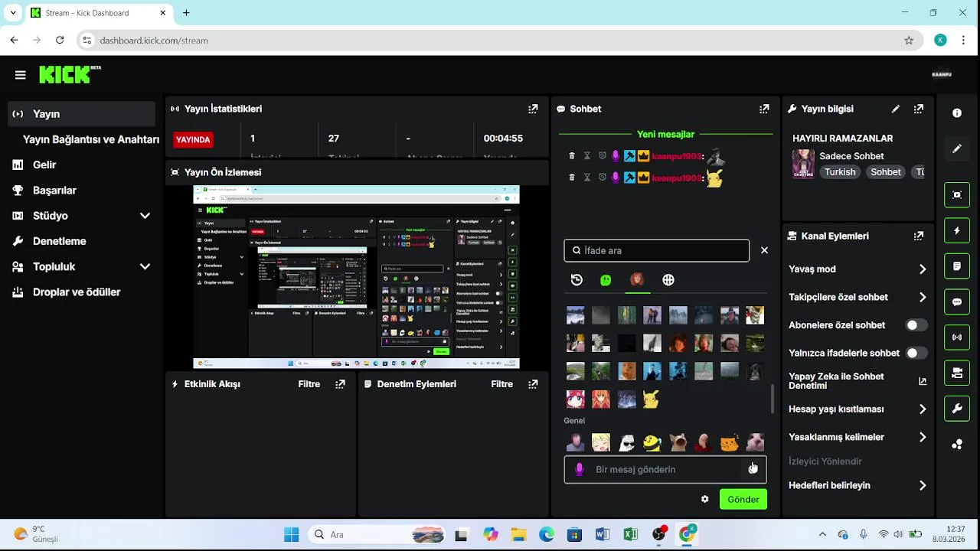Pop out the Sohbet chat panel
Screen dimensions: 980x551
pos(764,109)
